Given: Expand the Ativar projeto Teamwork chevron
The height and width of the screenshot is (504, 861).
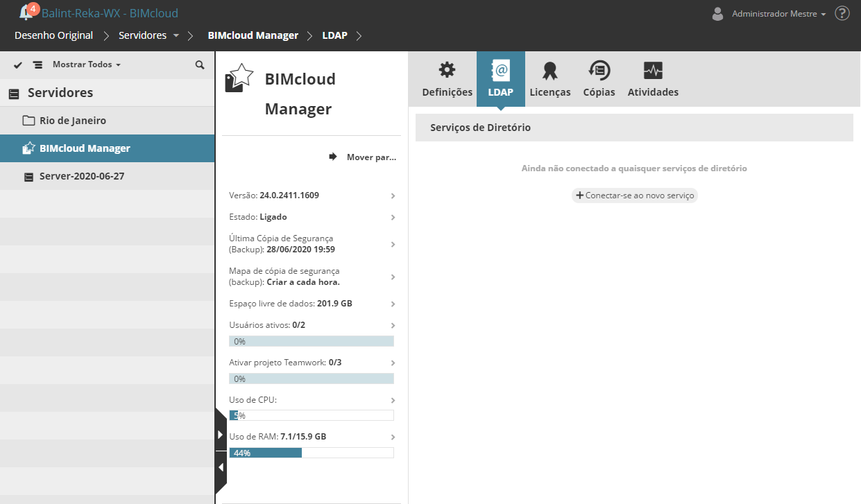Looking at the screenshot, I should pyautogui.click(x=393, y=363).
